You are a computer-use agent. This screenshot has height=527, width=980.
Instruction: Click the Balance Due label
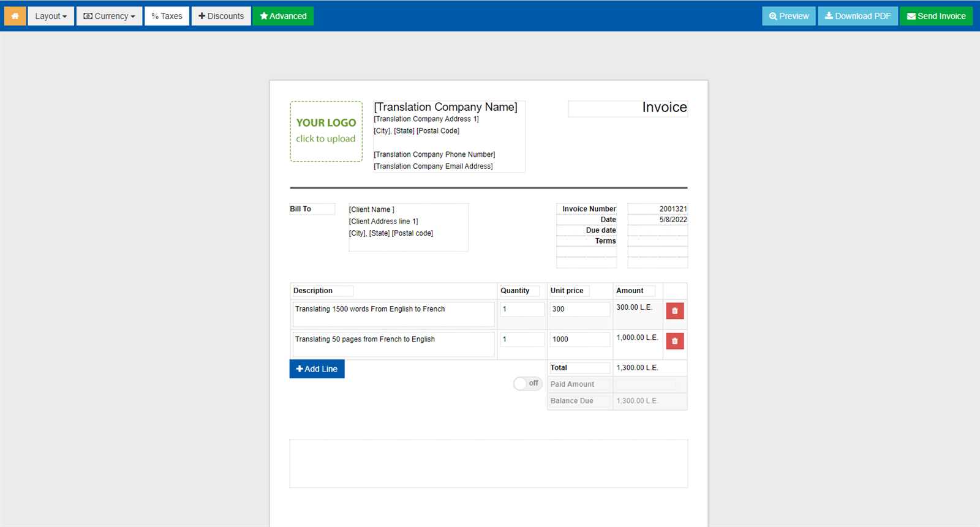tap(579, 401)
